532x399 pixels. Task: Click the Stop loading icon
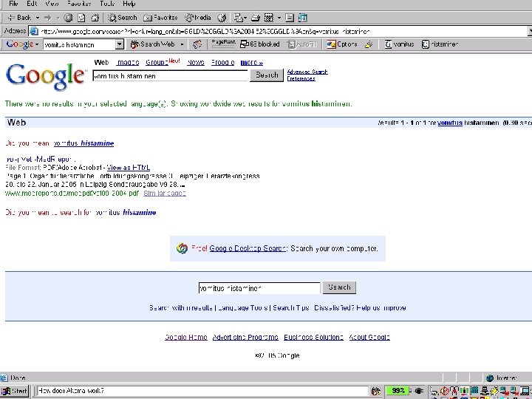68,18
